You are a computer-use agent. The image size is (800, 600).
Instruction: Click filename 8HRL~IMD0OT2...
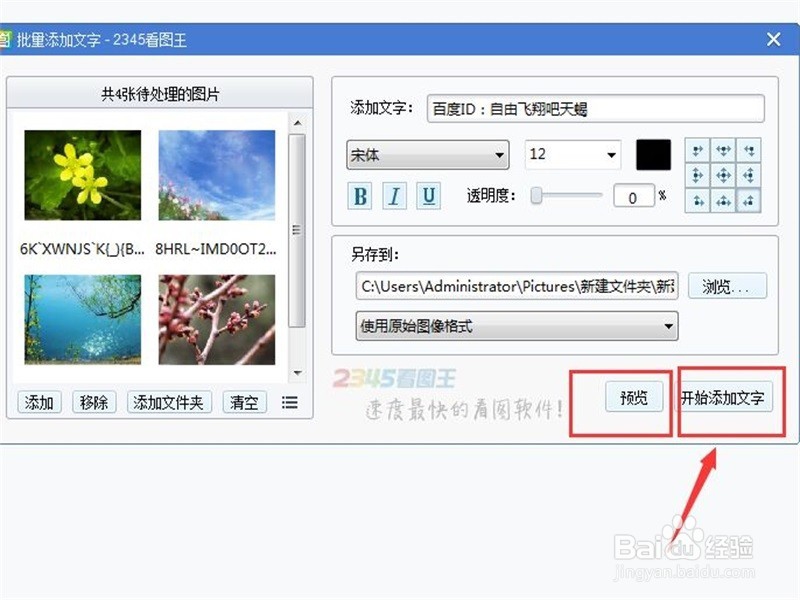216,249
